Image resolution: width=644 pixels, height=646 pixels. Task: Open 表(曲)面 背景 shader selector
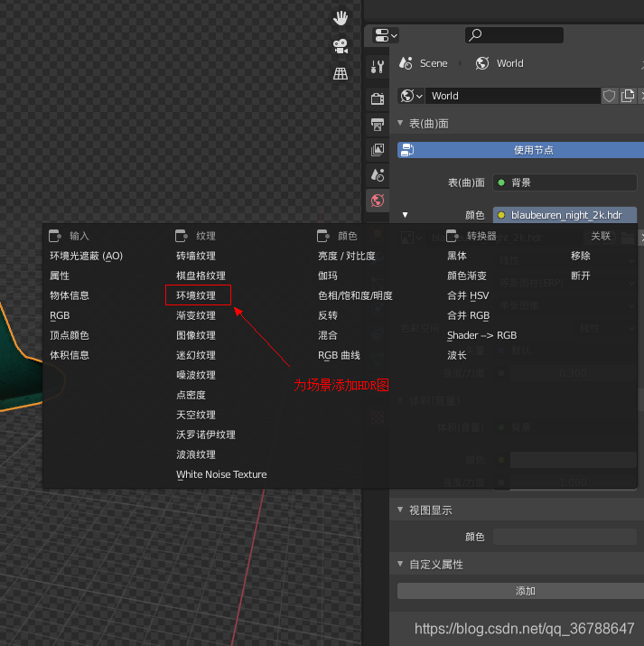[565, 183]
